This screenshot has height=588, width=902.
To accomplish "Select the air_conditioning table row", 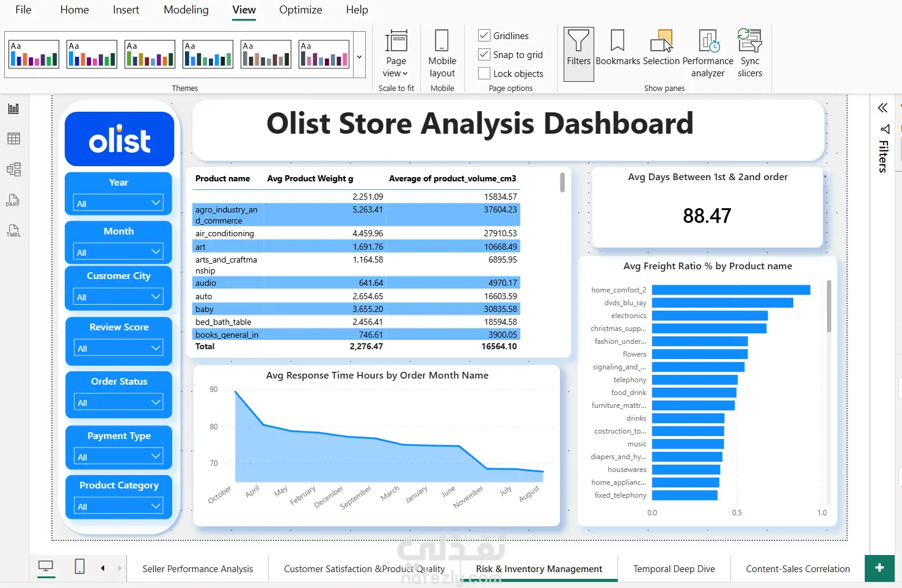I will point(356,233).
